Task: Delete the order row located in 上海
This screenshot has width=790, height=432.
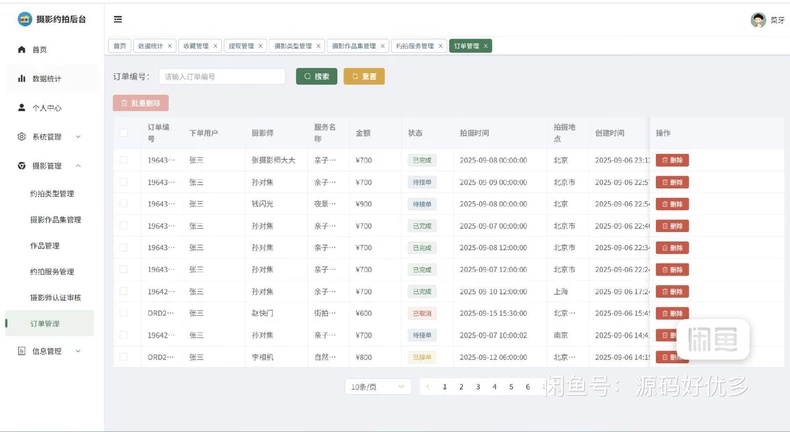Action: [x=672, y=291]
